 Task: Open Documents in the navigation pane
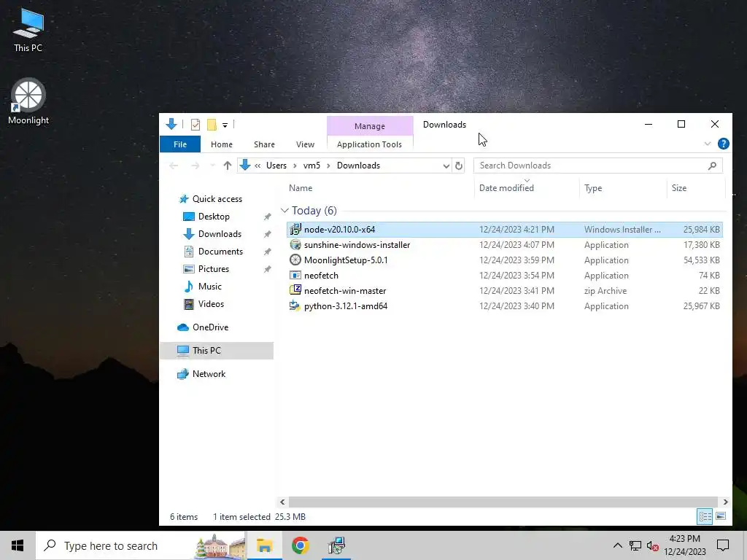(x=220, y=252)
